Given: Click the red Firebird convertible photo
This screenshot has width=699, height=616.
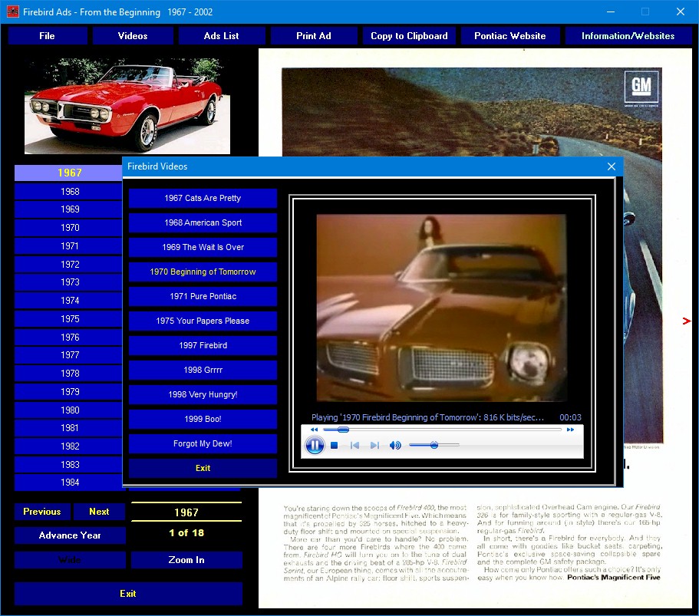Looking at the screenshot, I should [127, 106].
